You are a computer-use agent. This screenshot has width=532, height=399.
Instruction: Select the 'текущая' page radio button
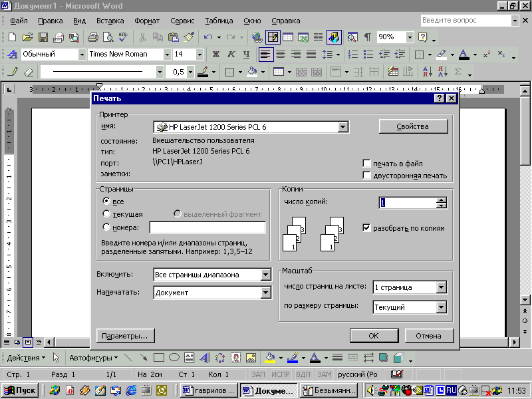tap(106, 214)
